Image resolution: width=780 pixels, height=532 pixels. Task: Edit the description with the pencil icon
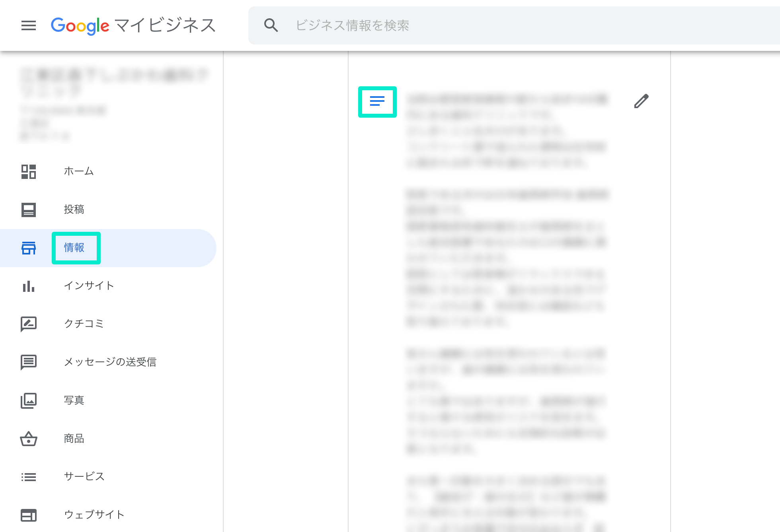(642, 101)
